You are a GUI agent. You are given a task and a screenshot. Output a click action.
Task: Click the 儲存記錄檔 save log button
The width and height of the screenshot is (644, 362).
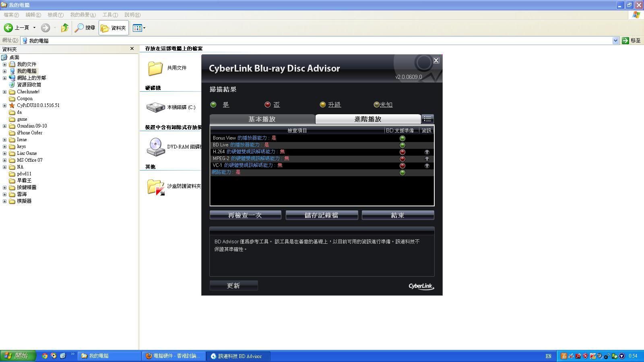pyautogui.click(x=322, y=215)
